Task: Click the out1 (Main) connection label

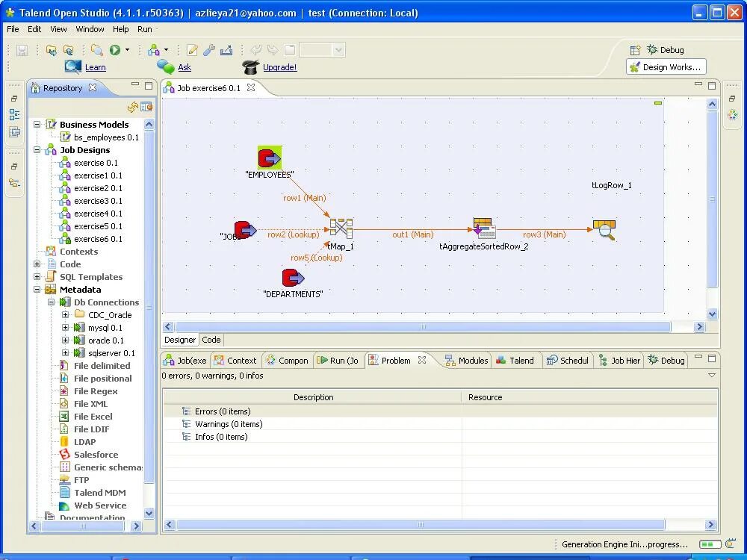Action: [x=412, y=234]
